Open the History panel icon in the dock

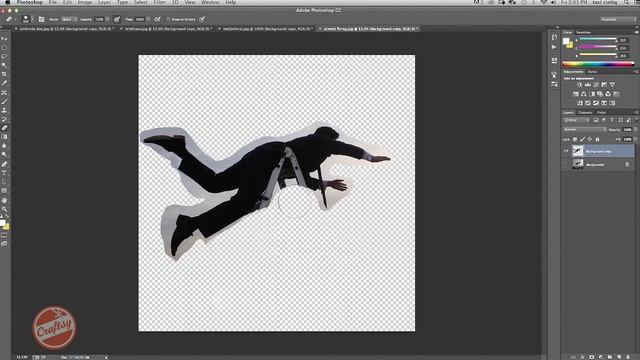coord(554,37)
